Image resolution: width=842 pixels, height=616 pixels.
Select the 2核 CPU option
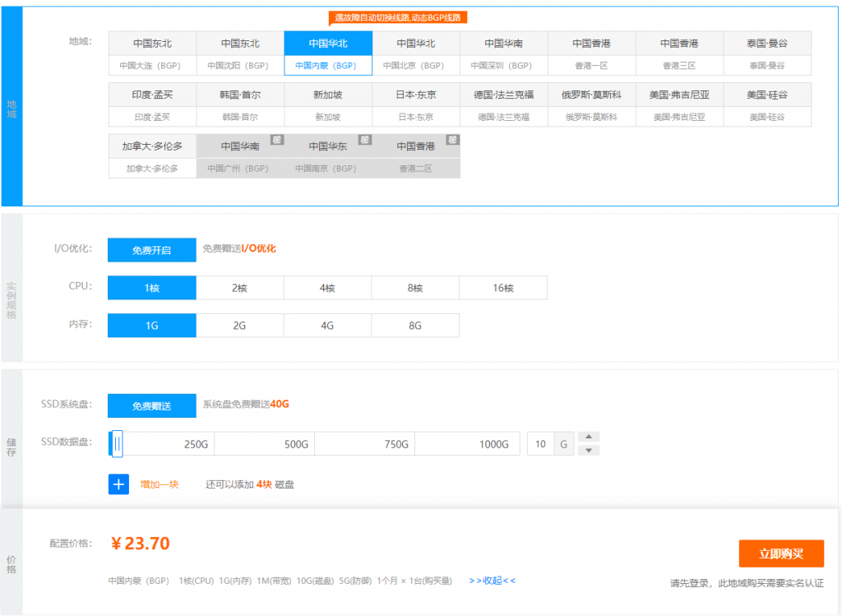(239, 288)
